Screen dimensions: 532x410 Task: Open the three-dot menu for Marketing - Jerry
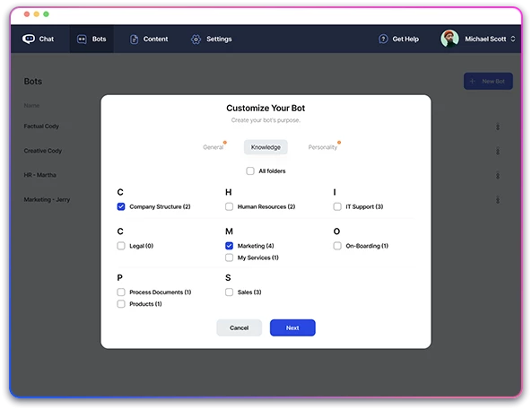click(x=498, y=199)
